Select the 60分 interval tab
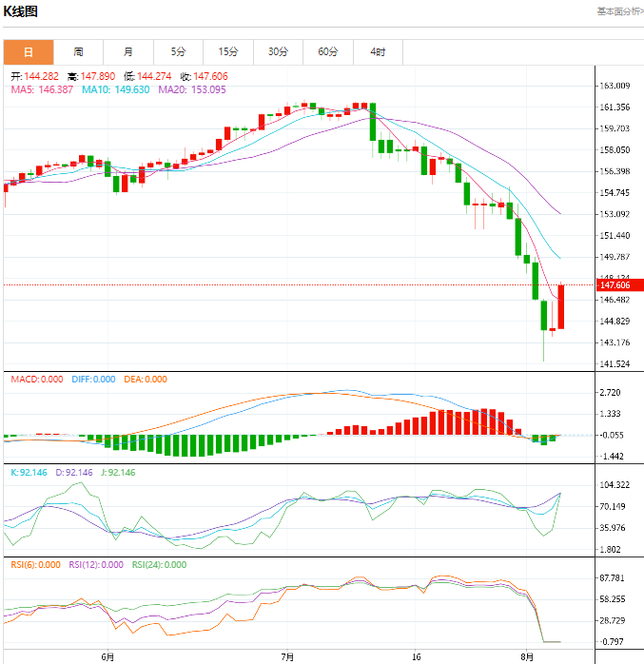The image size is (644, 664). [328, 52]
